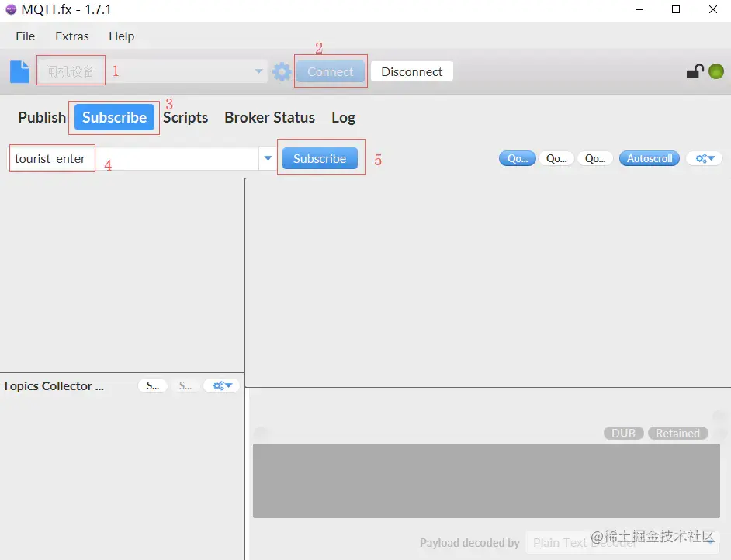Click the Topics Collector heading text

53,386
